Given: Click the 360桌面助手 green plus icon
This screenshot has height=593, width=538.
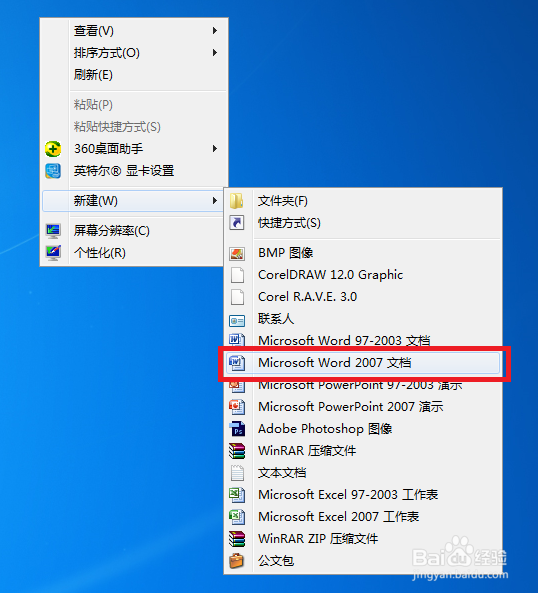Looking at the screenshot, I should coord(53,149).
